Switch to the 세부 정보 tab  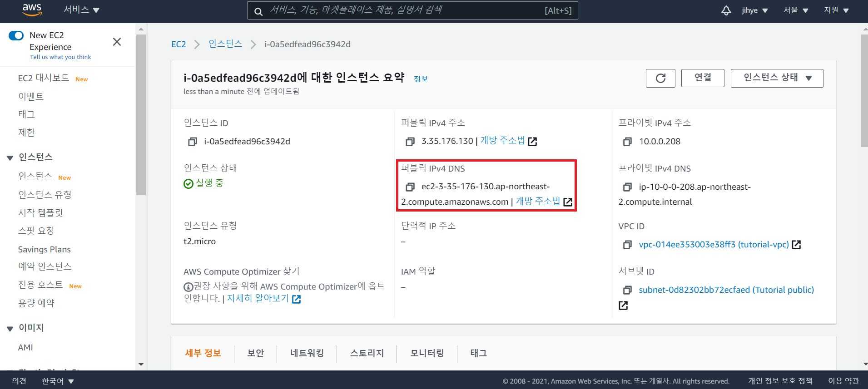click(x=203, y=353)
